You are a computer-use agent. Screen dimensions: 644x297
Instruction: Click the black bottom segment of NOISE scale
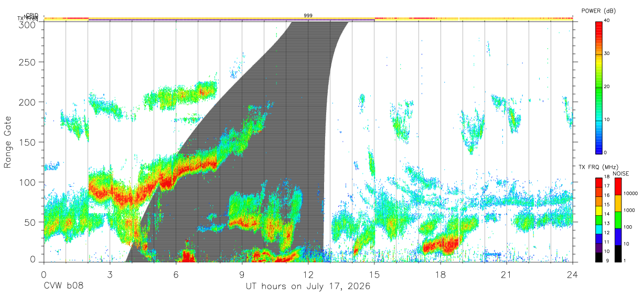[618, 253]
